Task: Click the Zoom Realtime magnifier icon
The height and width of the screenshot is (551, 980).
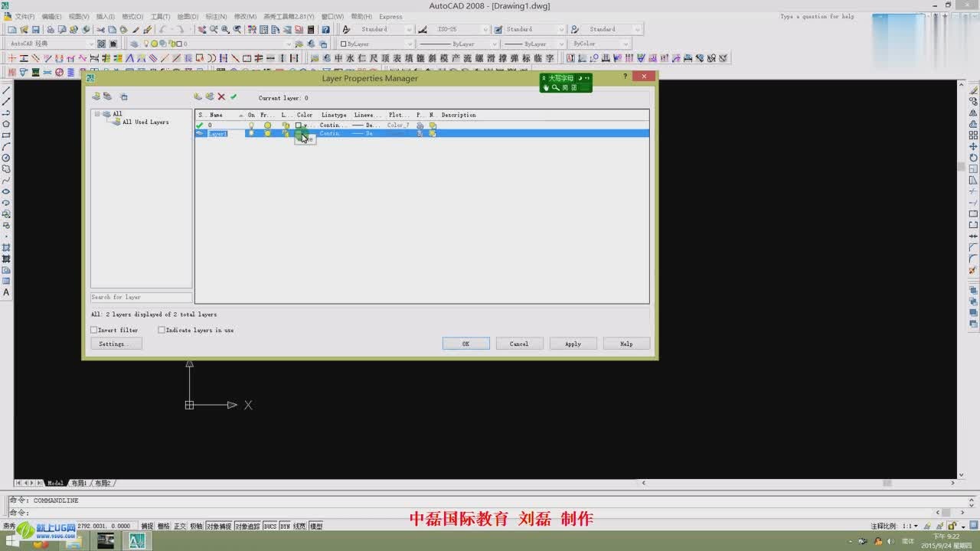Action: [214, 30]
